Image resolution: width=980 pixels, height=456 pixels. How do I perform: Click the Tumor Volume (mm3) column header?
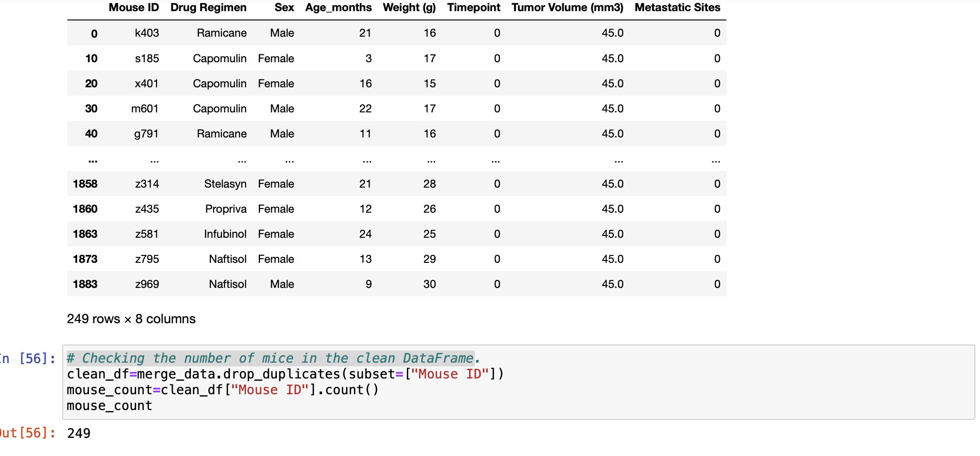pos(568,7)
